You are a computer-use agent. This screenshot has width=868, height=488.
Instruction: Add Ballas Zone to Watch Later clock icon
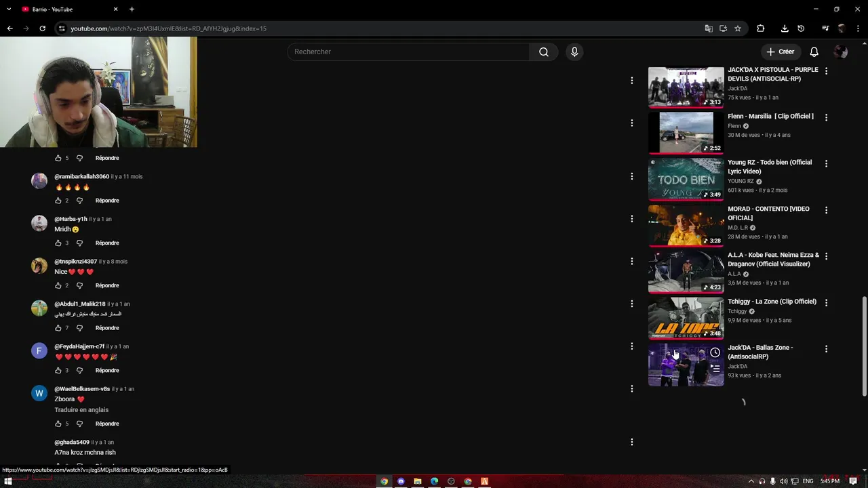pyautogui.click(x=715, y=352)
